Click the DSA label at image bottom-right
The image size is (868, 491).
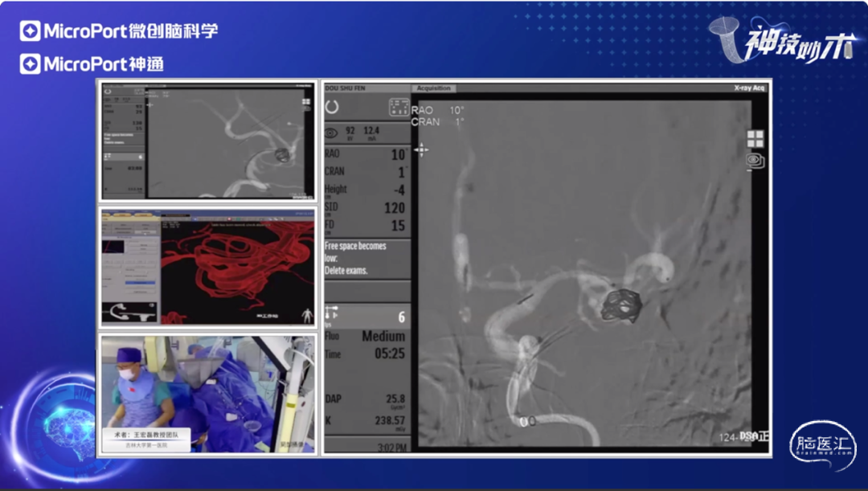(748, 436)
